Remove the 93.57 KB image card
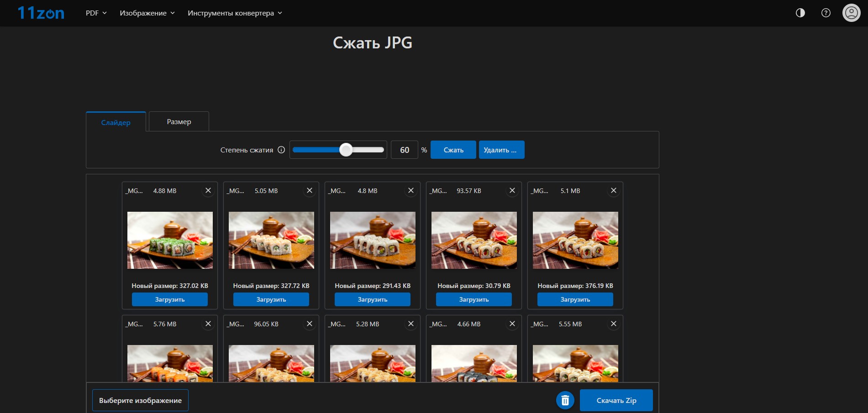The height and width of the screenshot is (413, 868). click(x=512, y=191)
